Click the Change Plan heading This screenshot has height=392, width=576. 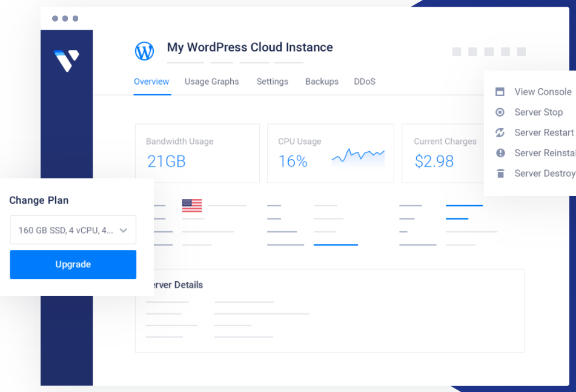pyautogui.click(x=39, y=200)
